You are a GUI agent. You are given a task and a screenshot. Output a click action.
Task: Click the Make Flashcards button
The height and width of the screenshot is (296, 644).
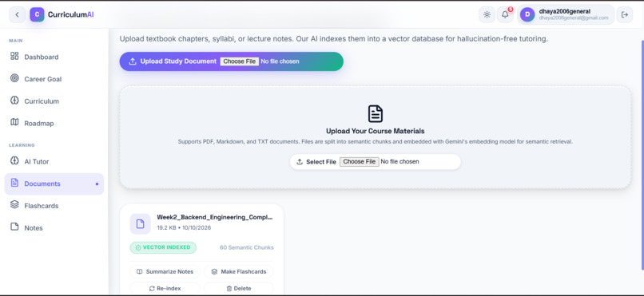pyautogui.click(x=239, y=271)
